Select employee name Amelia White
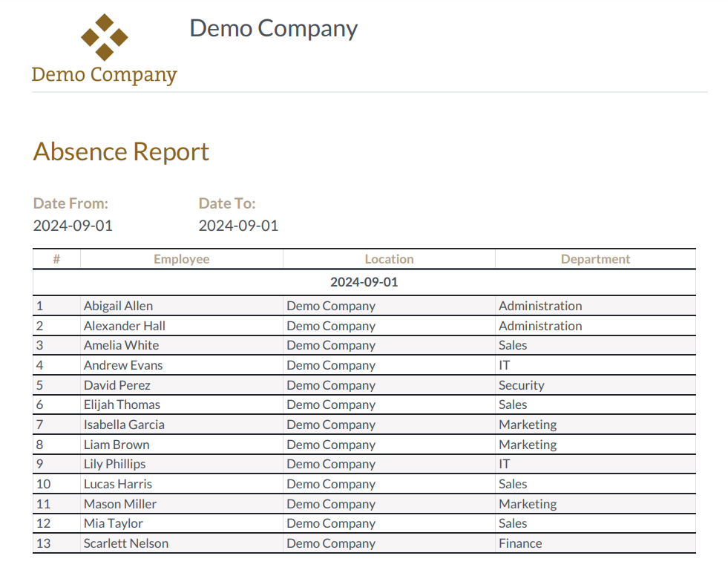728x570 pixels. [x=121, y=345]
